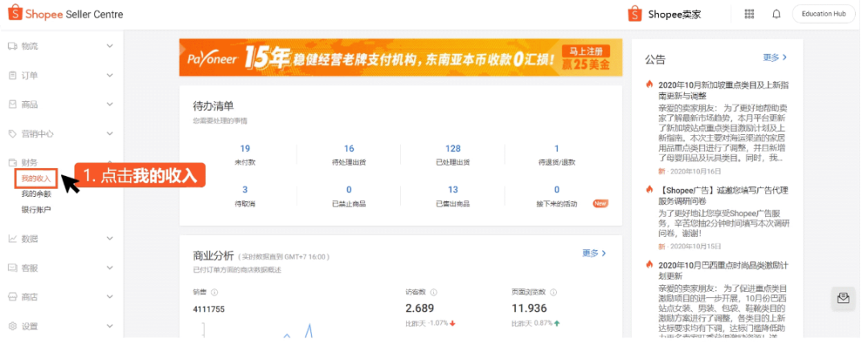Click the 商品 bag icon in sidebar
868x352 pixels.
(12, 104)
